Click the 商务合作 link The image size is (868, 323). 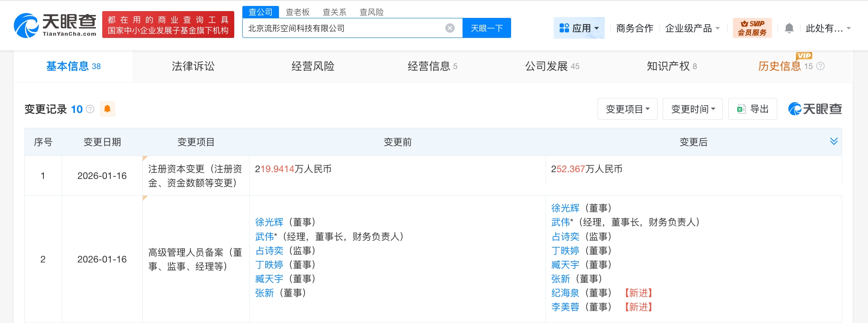pos(634,29)
